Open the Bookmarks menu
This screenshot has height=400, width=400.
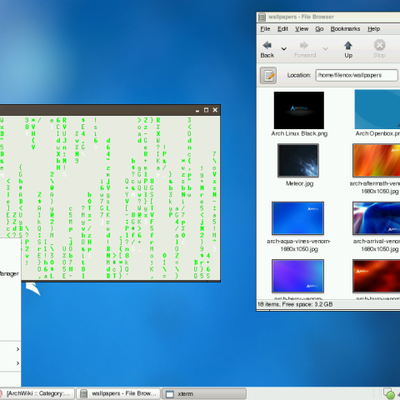[x=345, y=29]
